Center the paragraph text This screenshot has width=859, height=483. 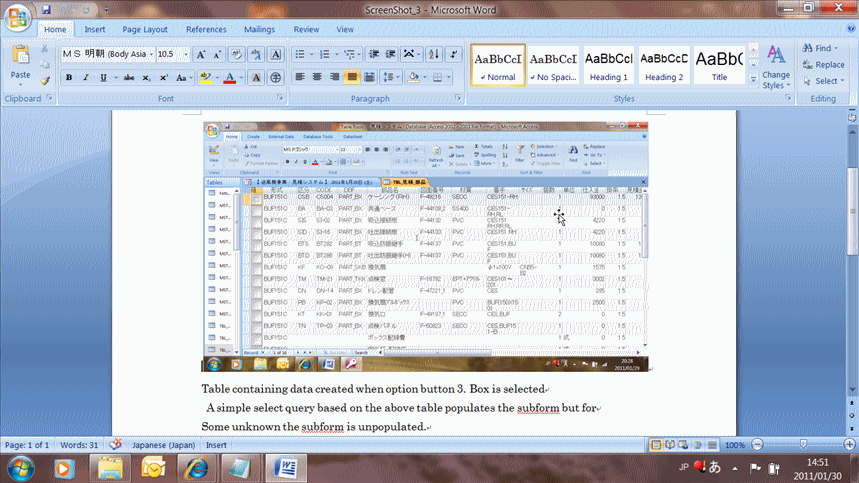pos(317,77)
